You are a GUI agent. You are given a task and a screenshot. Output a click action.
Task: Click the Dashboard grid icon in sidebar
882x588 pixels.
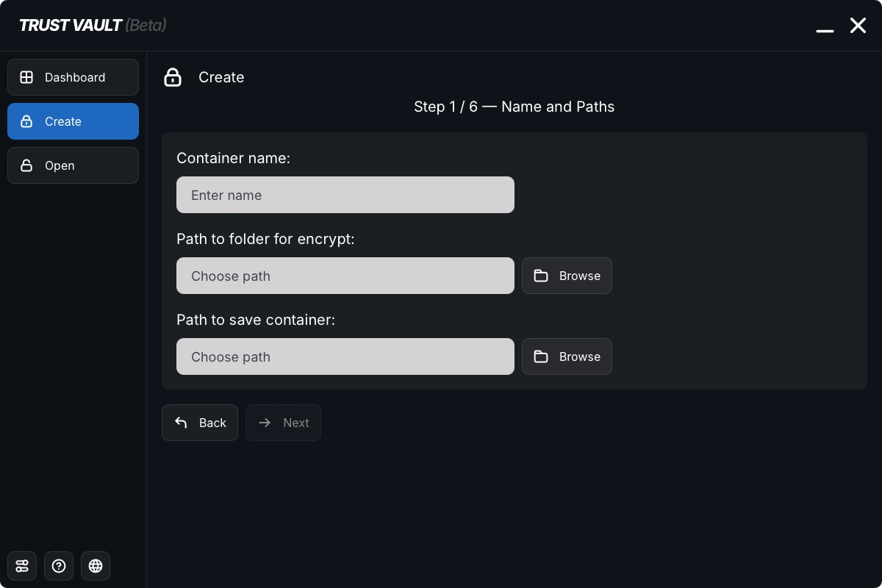tap(26, 77)
